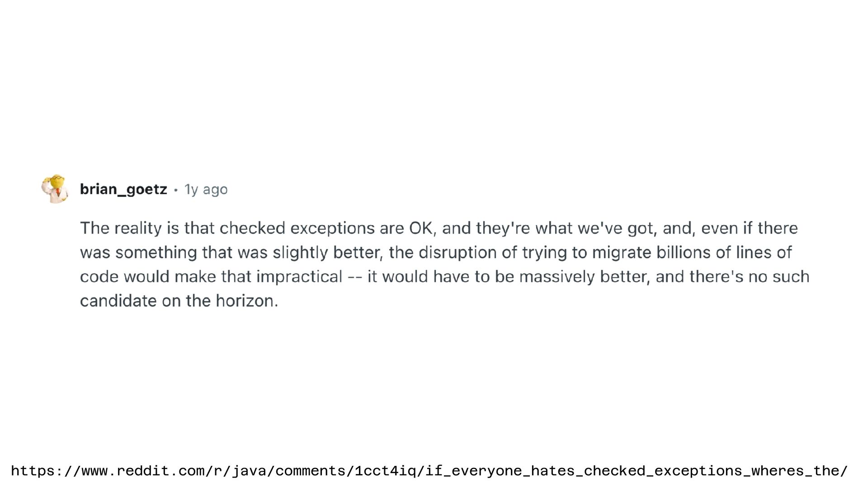The width and height of the screenshot is (868, 488).
Task: Click the word "impractical" in the comment
Action: pyautogui.click(x=299, y=277)
